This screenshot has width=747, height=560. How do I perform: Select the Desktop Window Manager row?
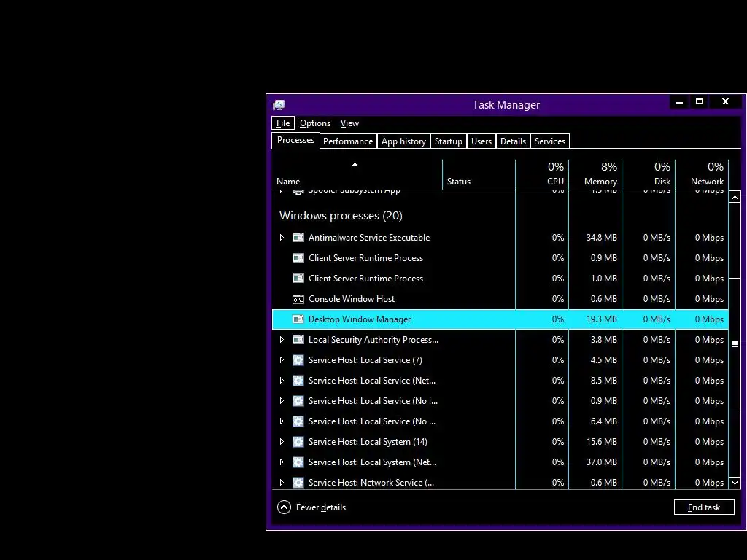(500, 319)
